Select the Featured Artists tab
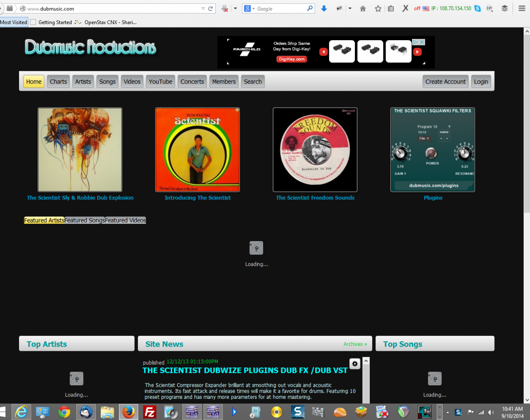 click(x=44, y=220)
